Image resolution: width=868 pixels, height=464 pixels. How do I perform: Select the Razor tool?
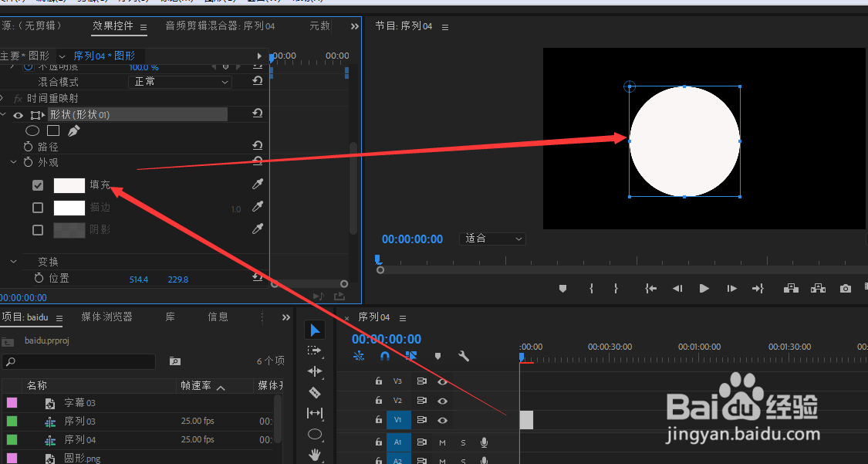point(315,392)
